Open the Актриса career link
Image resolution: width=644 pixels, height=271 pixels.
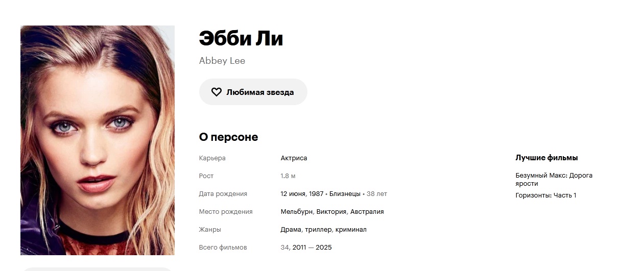point(294,158)
